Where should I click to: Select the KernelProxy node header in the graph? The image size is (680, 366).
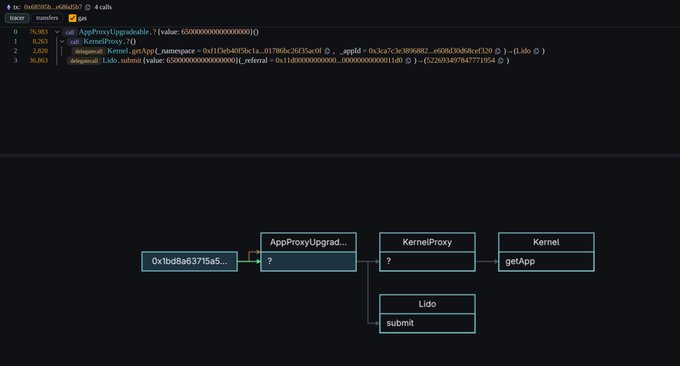tap(427, 242)
